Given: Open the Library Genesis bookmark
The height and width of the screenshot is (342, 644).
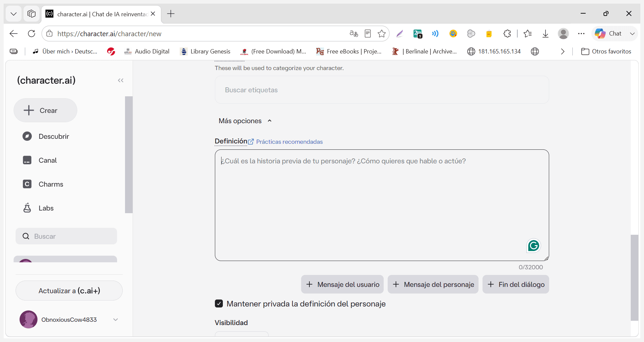Looking at the screenshot, I should tap(205, 51).
